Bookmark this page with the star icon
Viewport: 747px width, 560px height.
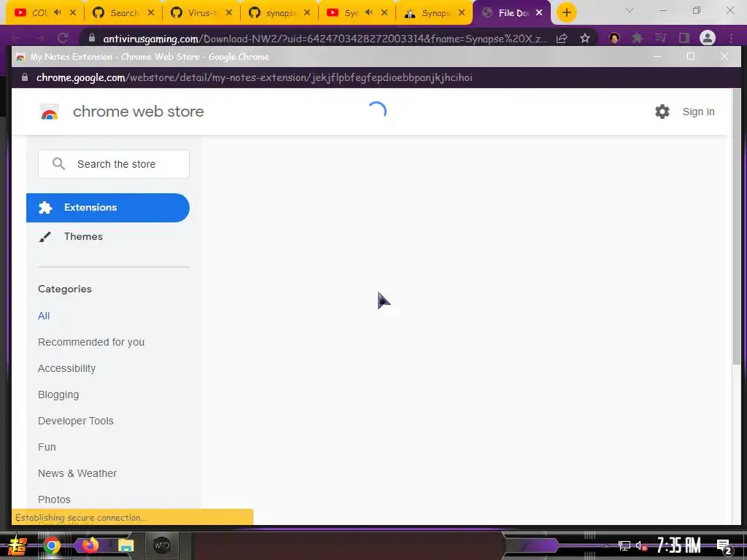pyautogui.click(x=585, y=38)
